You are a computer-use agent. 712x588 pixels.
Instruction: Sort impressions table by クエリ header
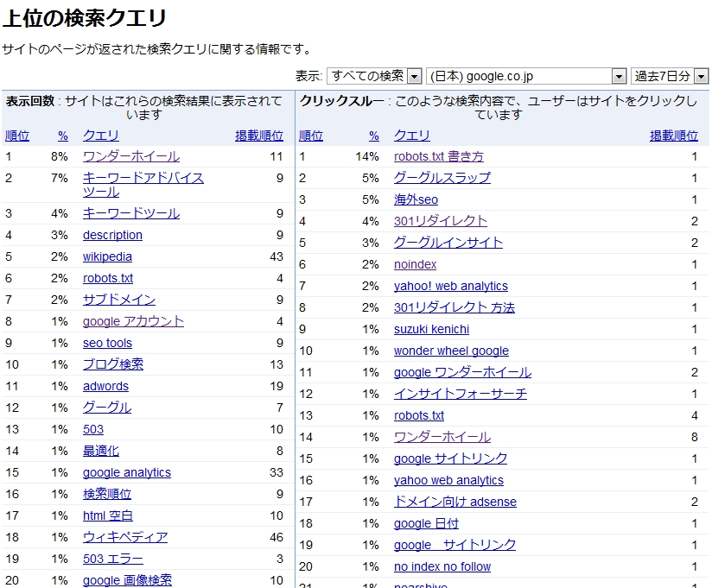(x=101, y=136)
